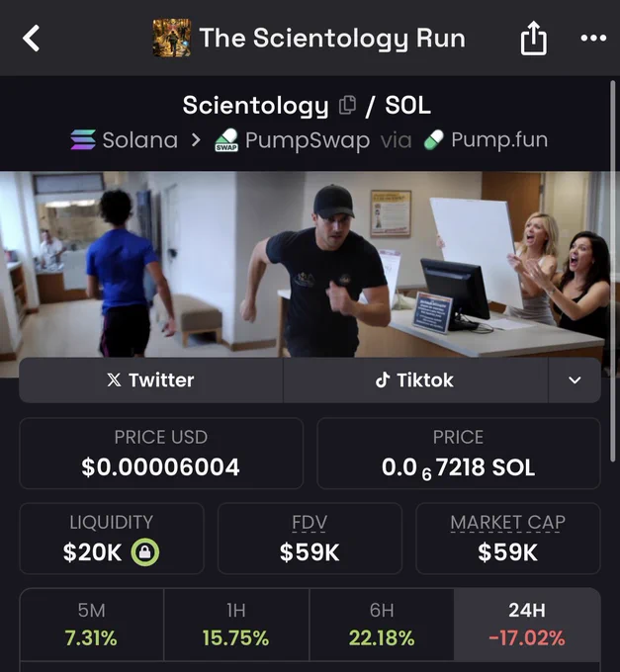
Task: Tap the Market Cap info label
Action: click(507, 523)
